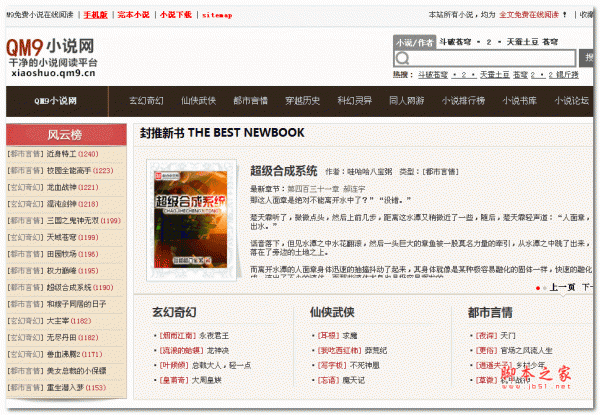Open 小说书库 navigation menu item

click(x=520, y=101)
